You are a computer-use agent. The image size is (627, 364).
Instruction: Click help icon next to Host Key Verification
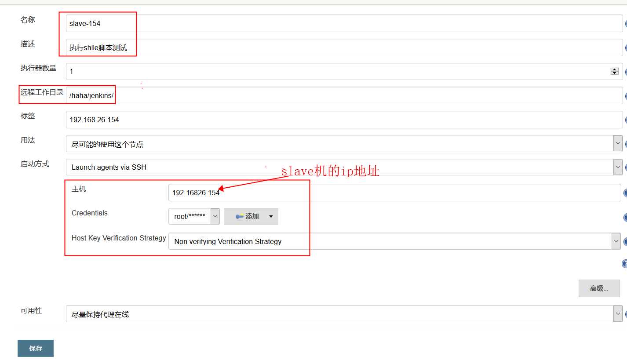click(x=625, y=241)
